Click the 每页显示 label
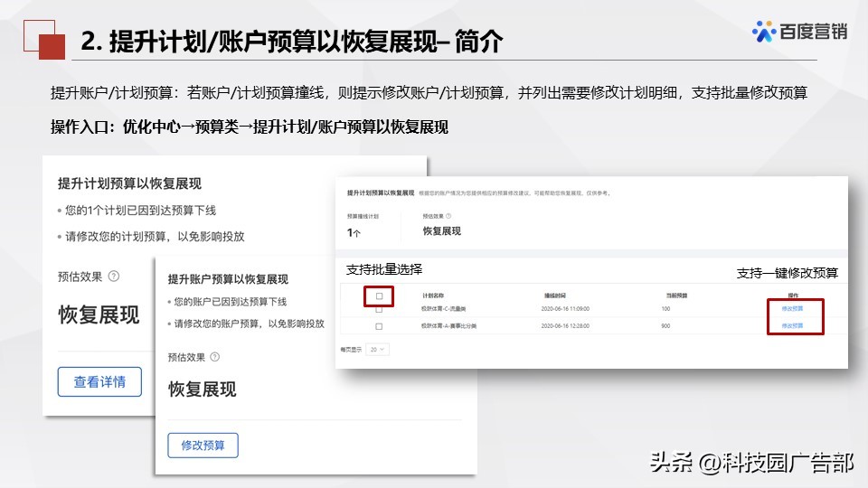868x488 pixels. coord(351,349)
